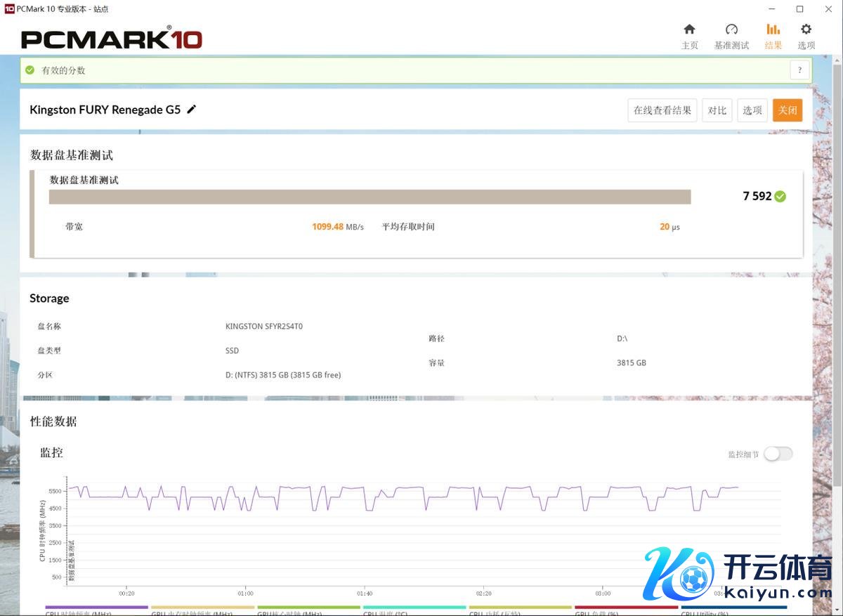
Task: Click the bandwidth value 1099.48 MB/s
Action: (338, 227)
